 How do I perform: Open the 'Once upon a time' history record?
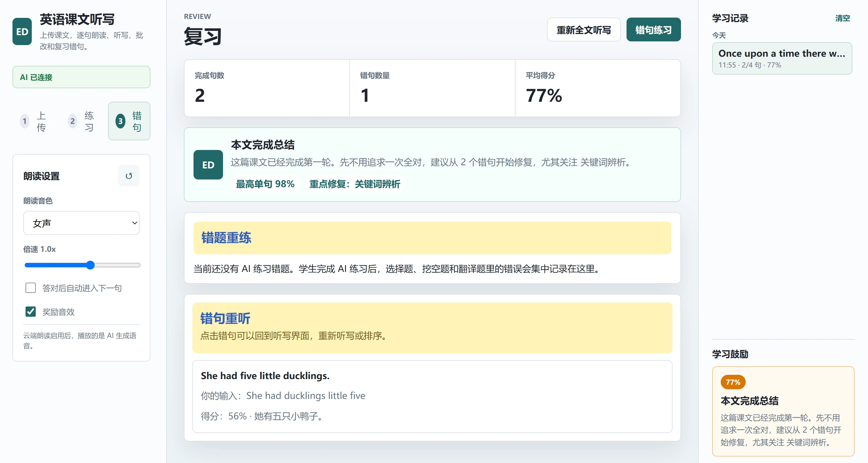click(782, 58)
